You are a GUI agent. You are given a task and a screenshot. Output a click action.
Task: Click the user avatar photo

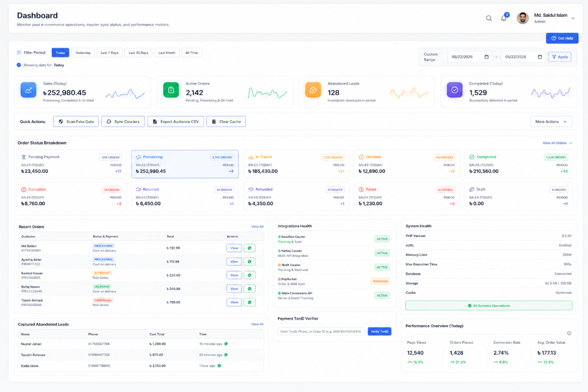523,18
